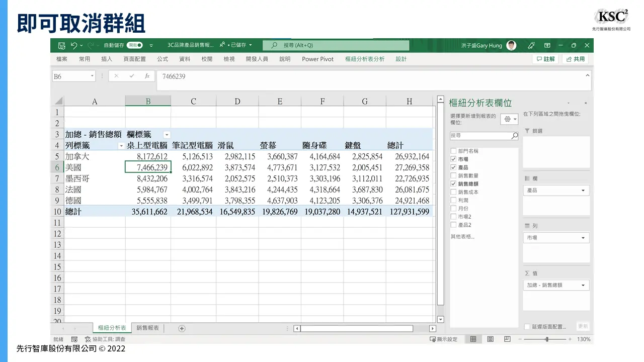The image size is (644, 362).
Task: Check the 銷售數量 field checkbox
Action: tap(453, 175)
